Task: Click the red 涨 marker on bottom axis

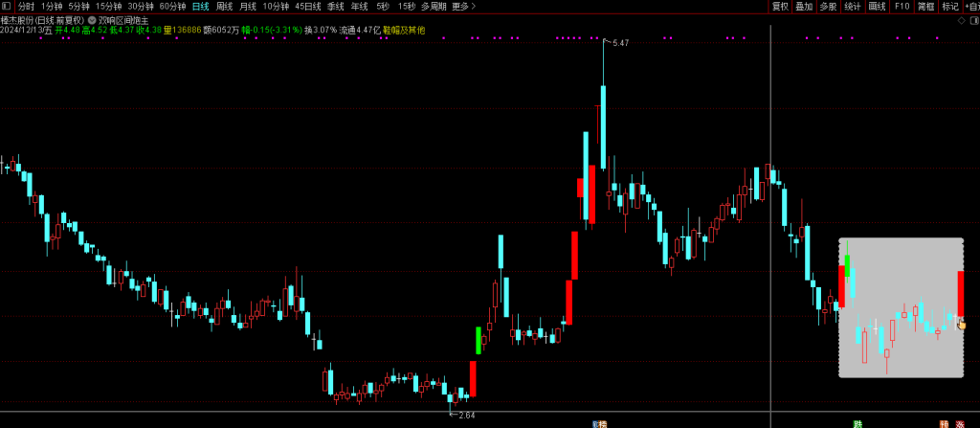Action: point(959,423)
